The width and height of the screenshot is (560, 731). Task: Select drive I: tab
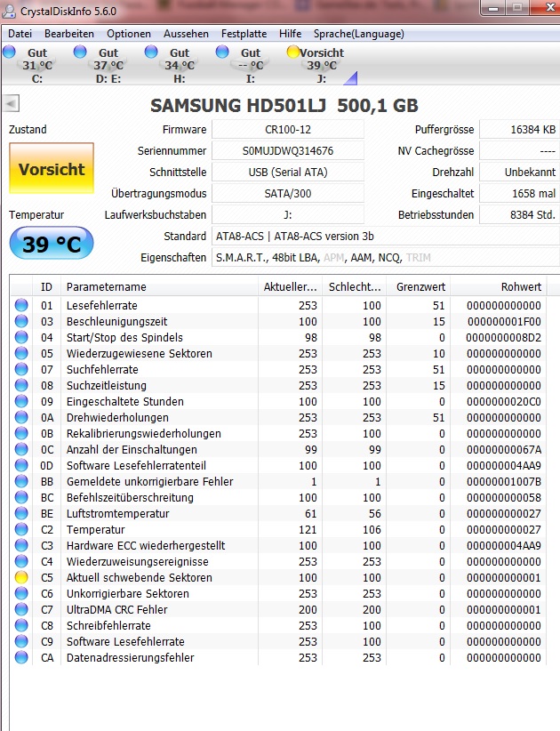[x=251, y=65]
